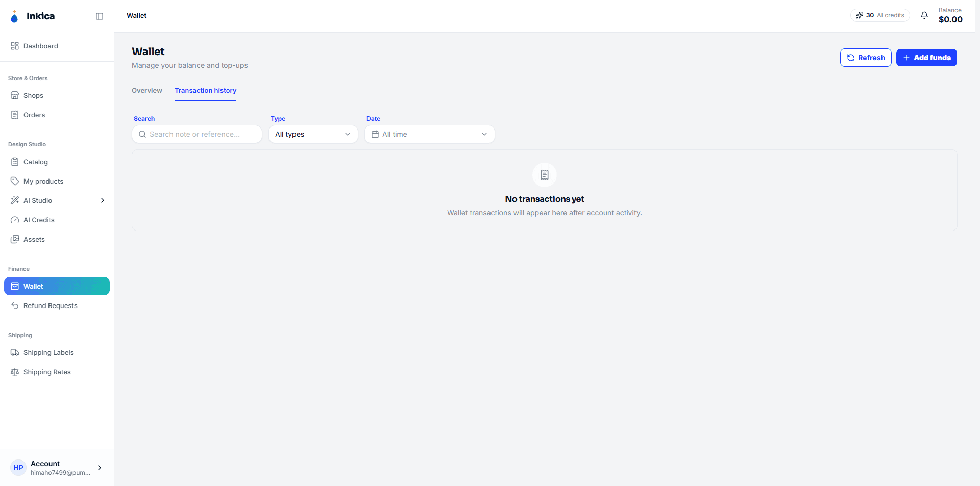Open Shipping Labels page
This screenshot has width=980, height=486.
(x=57, y=352)
